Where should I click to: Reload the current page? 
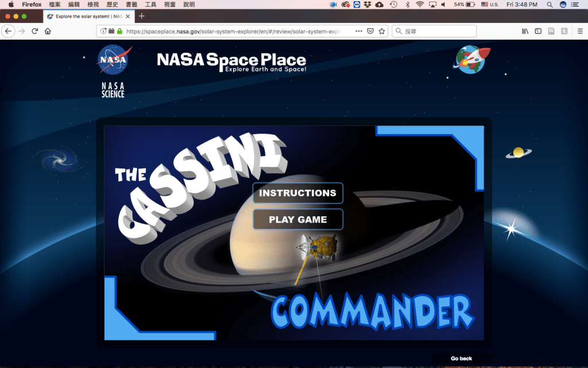[35, 31]
